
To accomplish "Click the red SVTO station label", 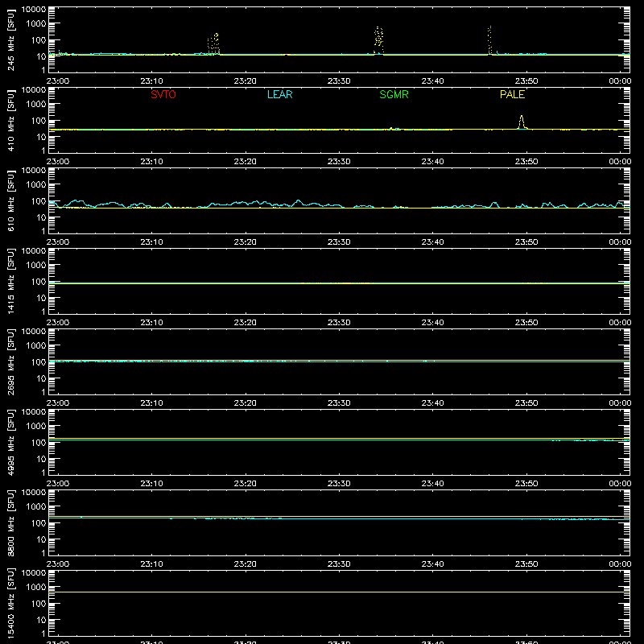I will tap(163, 94).
